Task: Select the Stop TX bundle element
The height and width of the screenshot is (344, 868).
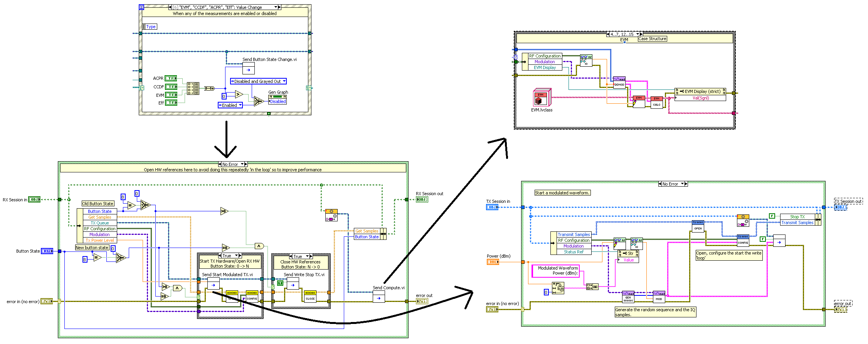Action: 797,217
